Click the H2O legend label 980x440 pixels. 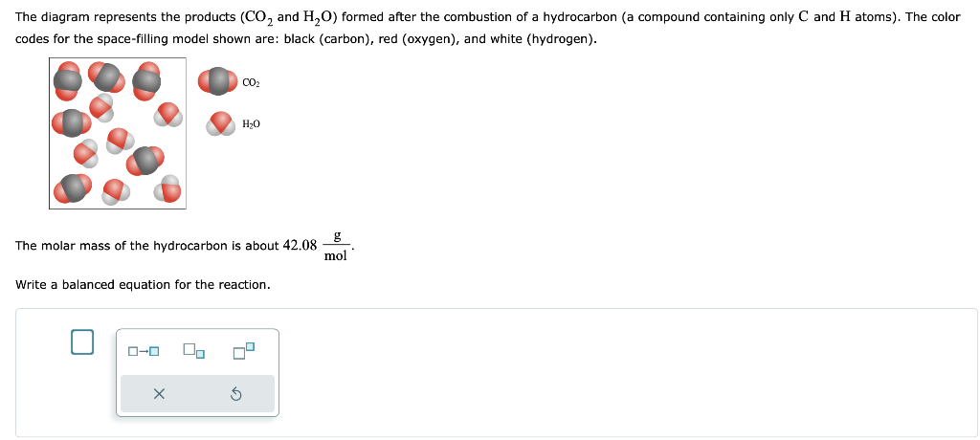[x=252, y=124]
